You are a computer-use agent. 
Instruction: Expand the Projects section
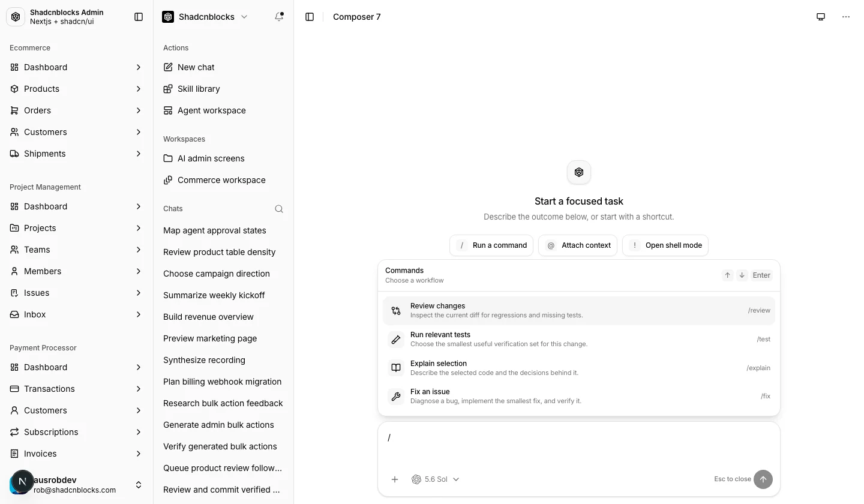point(76,228)
